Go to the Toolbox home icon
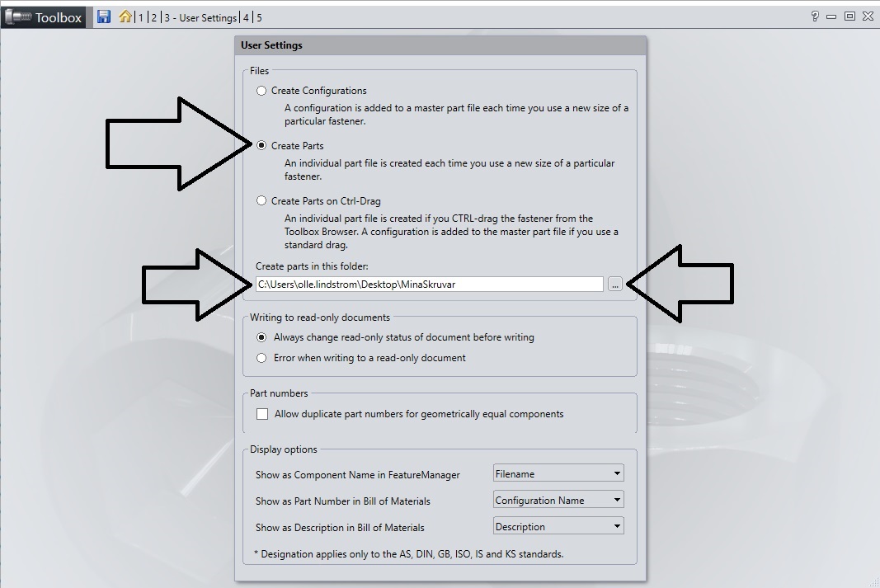The width and height of the screenshot is (880, 588). 125,16
